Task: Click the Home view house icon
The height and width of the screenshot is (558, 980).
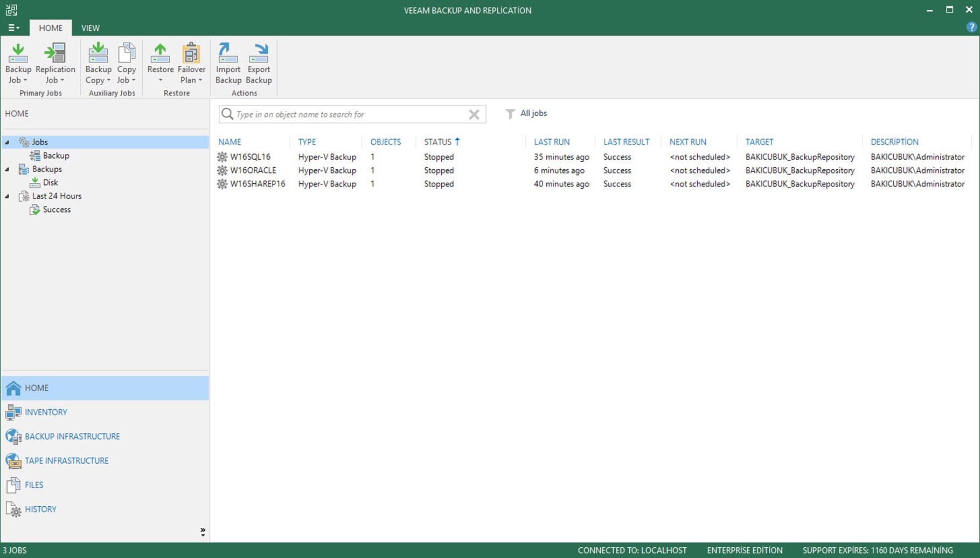Action: click(13, 388)
